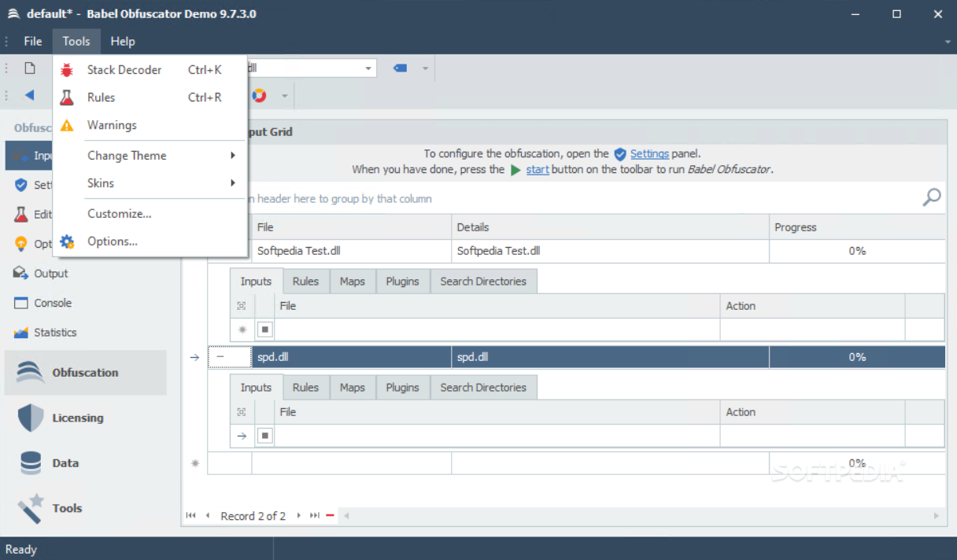This screenshot has width=957, height=560.
Task: Open the File menu
Action: click(x=33, y=42)
